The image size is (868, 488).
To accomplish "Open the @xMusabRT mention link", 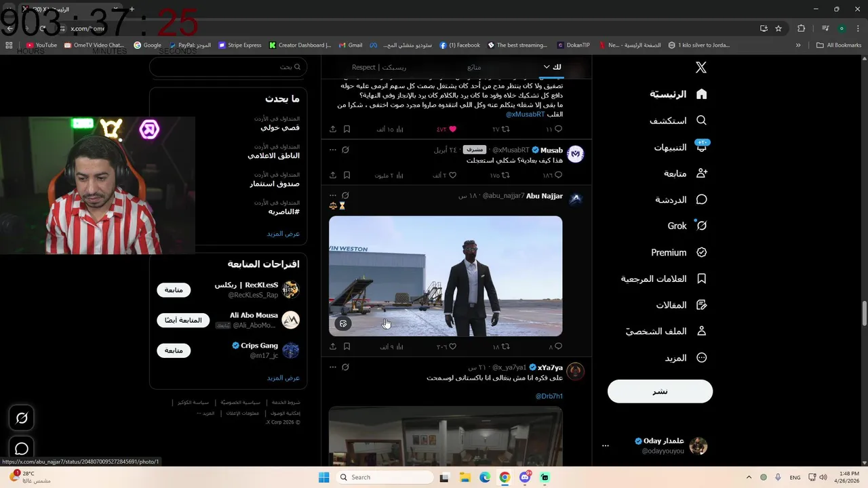I will [x=526, y=115].
